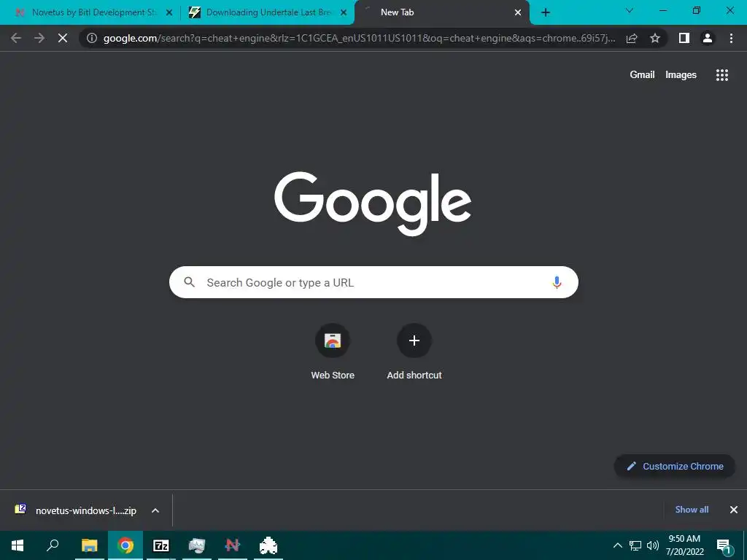The height and width of the screenshot is (560, 747).
Task: Open the network status tray icon
Action: pos(635,545)
